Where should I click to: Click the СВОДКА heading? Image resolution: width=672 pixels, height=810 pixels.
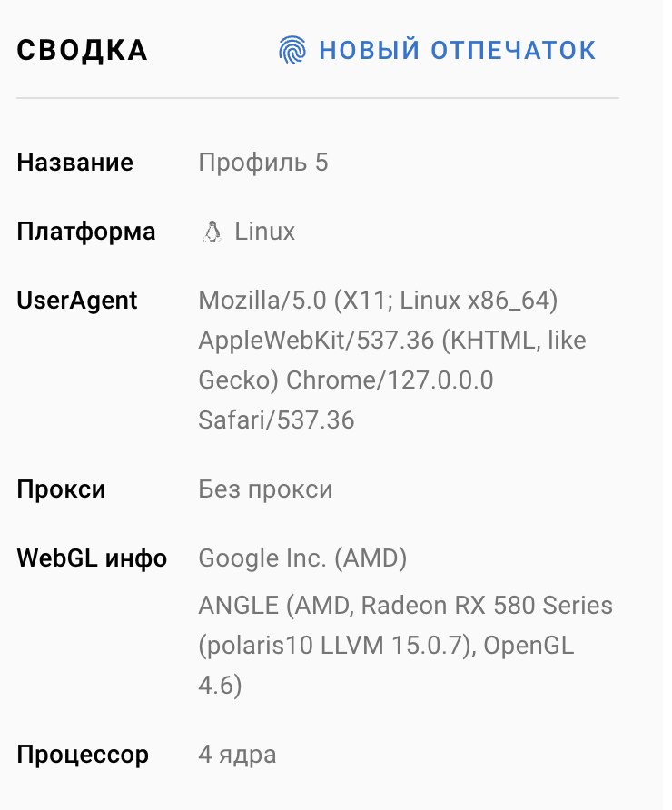click(82, 51)
